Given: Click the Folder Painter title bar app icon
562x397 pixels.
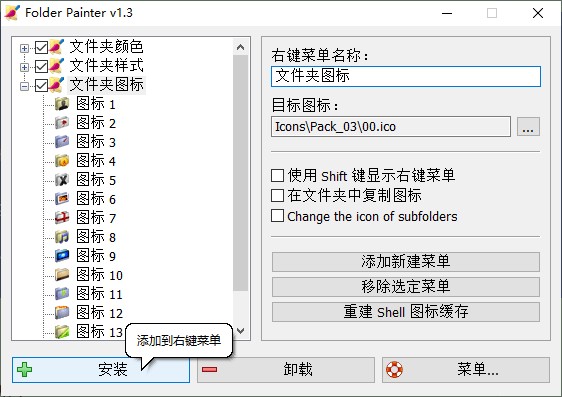Looking at the screenshot, I should [x=12, y=13].
